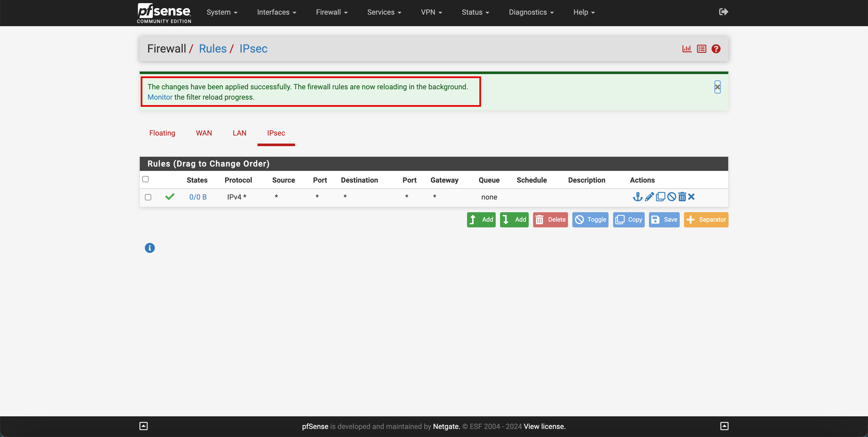Viewport: 868px width, 437px height.
Task: Click the copy icon for the IPsec rule
Action: [x=660, y=197]
